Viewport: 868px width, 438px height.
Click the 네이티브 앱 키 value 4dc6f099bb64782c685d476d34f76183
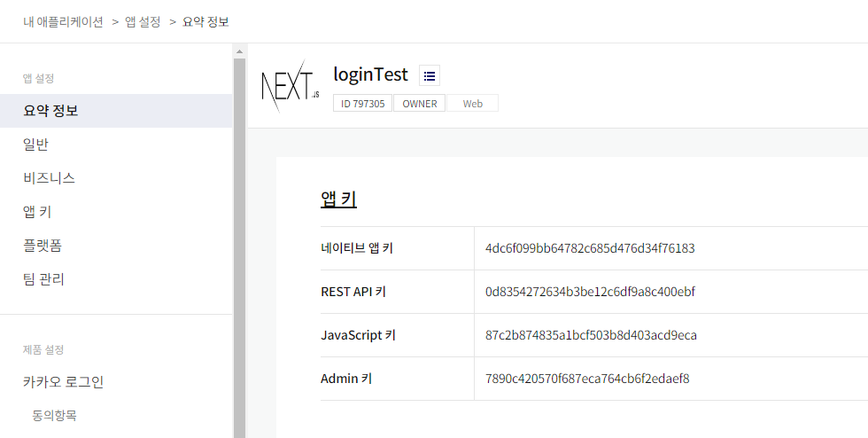(590, 248)
